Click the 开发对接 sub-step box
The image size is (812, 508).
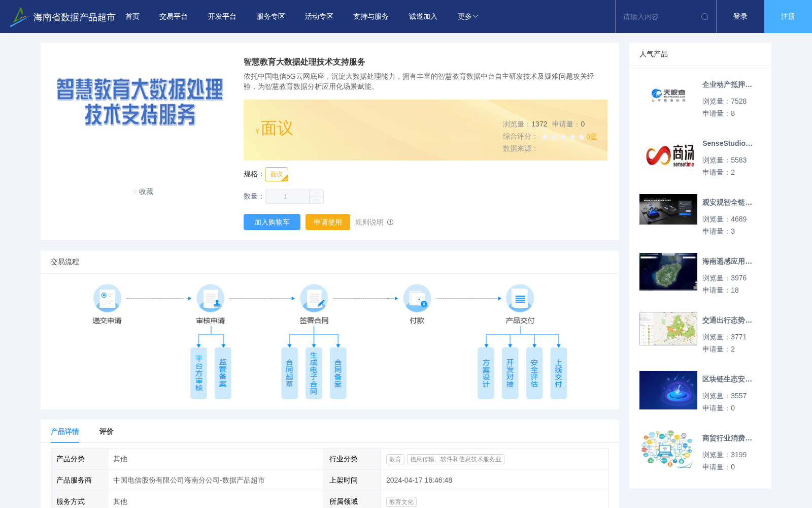(x=510, y=373)
